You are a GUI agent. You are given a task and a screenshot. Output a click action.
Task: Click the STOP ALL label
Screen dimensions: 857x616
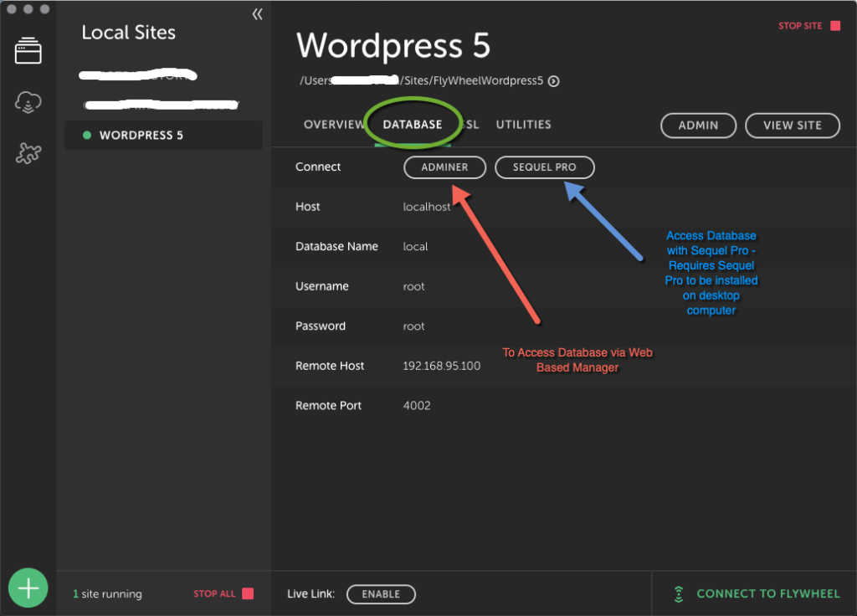click(x=214, y=593)
